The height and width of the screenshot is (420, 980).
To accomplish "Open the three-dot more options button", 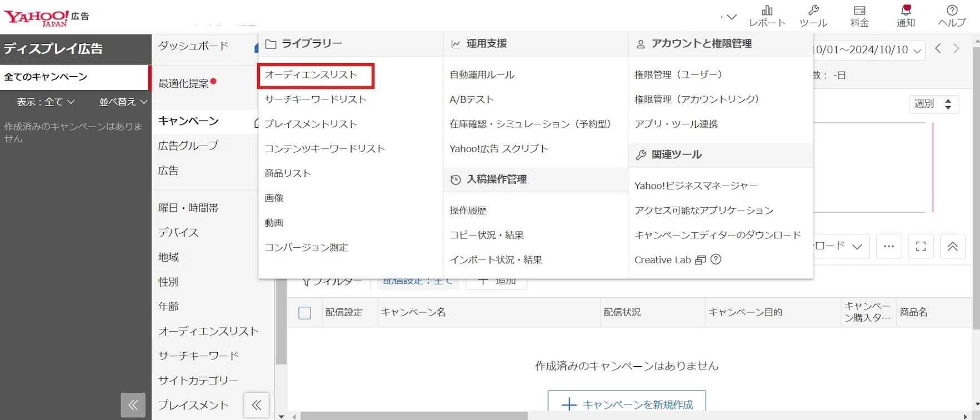I will [x=889, y=246].
